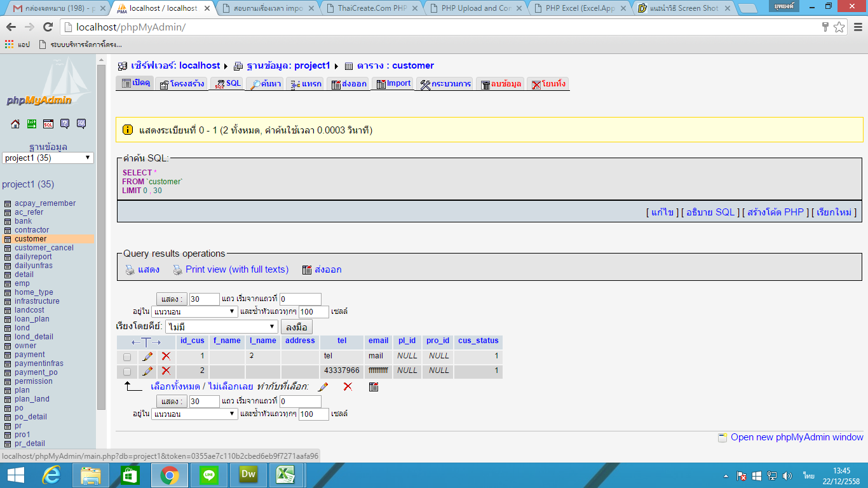This screenshot has width=868, height=488.
Task: Open the 'แนวนอน' display mode dropdown
Action: [195, 311]
